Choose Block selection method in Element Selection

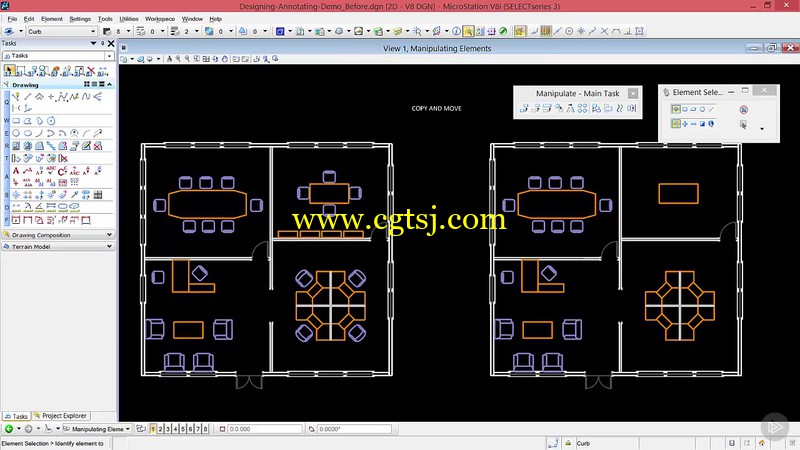[685, 109]
